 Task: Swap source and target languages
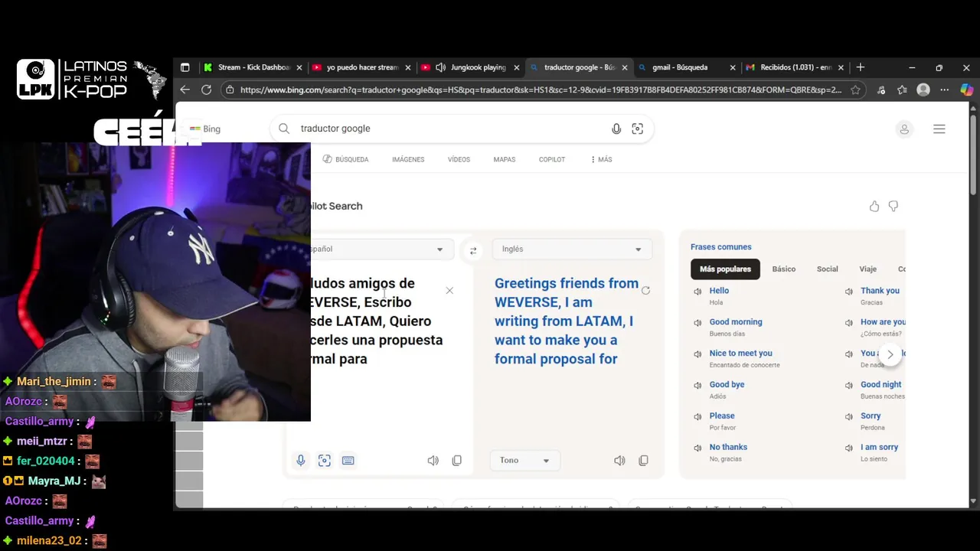click(473, 250)
